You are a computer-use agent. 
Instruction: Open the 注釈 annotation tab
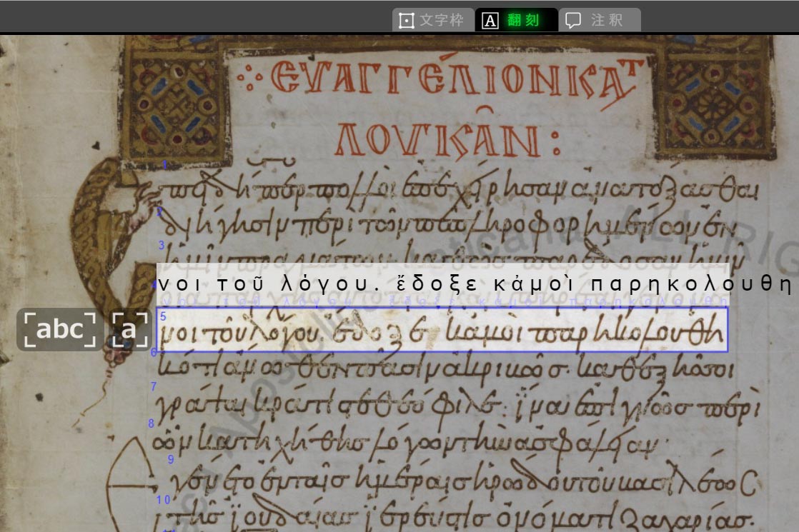(599, 20)
